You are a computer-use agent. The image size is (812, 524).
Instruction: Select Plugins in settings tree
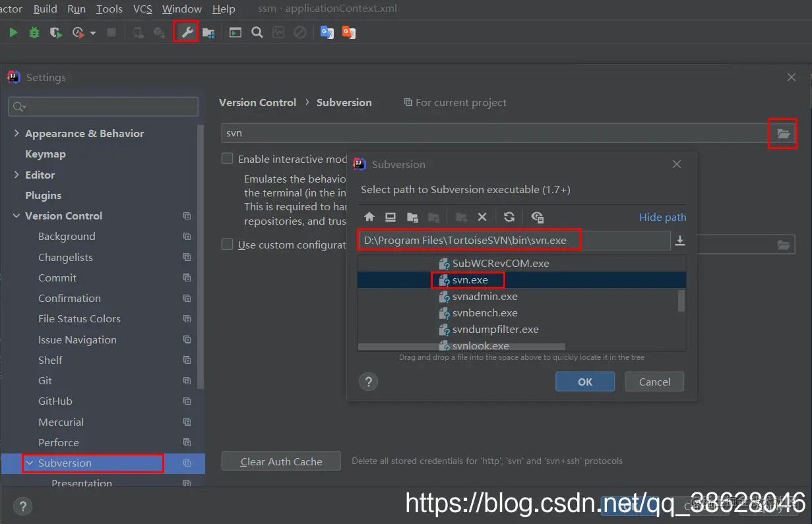44,195
